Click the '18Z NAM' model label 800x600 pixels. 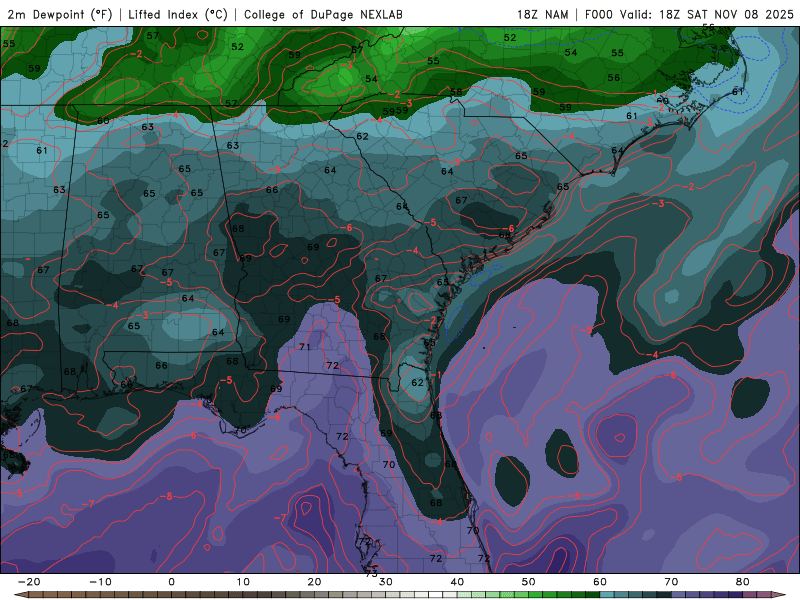click(542, 15)
